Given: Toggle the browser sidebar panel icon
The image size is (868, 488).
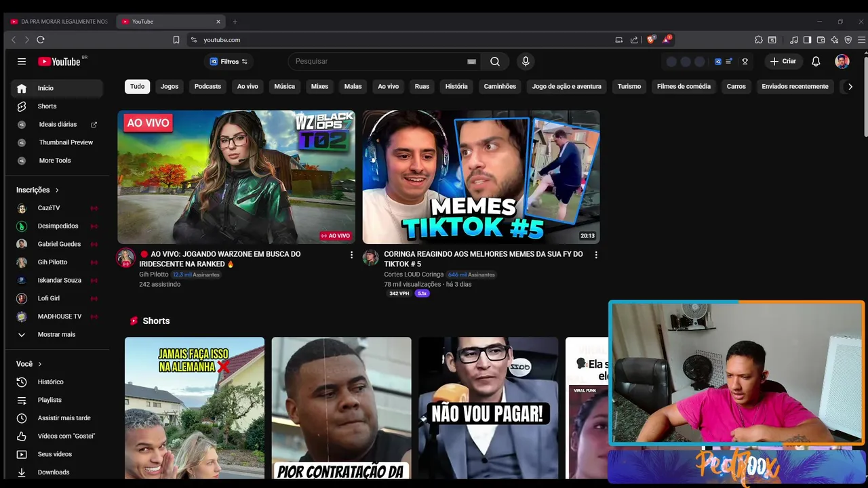Looking at the screenshot, I should [807, 40].
